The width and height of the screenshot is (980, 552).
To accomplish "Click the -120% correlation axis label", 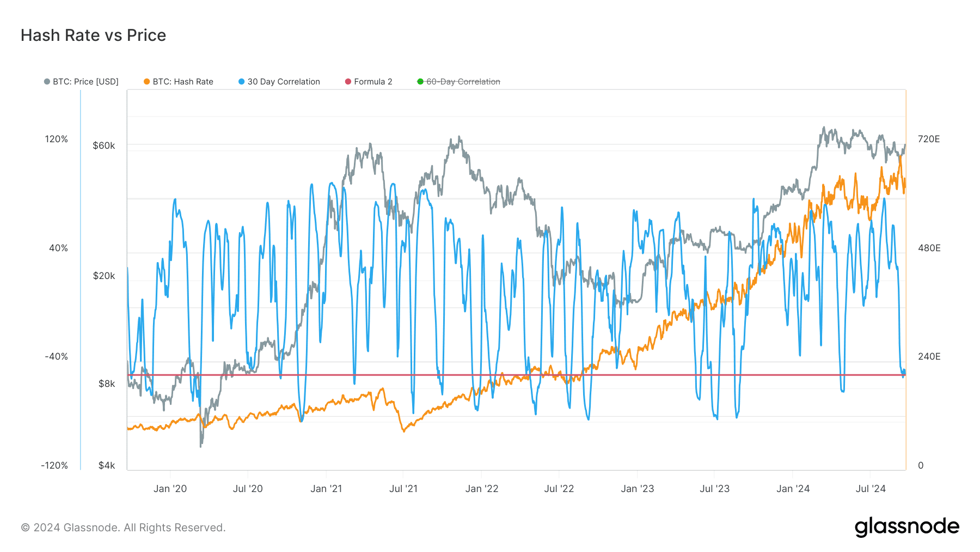I will click(54, 465).
